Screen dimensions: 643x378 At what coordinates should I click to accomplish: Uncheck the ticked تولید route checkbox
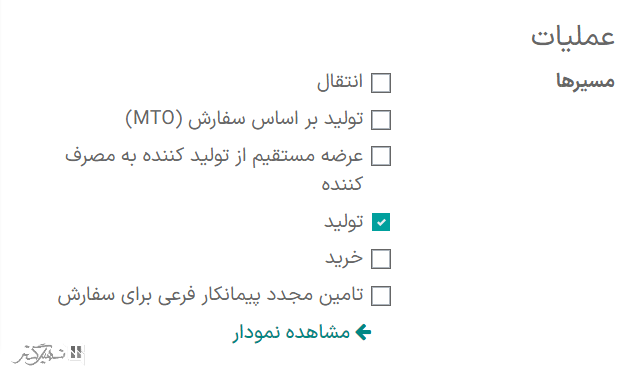381,222
